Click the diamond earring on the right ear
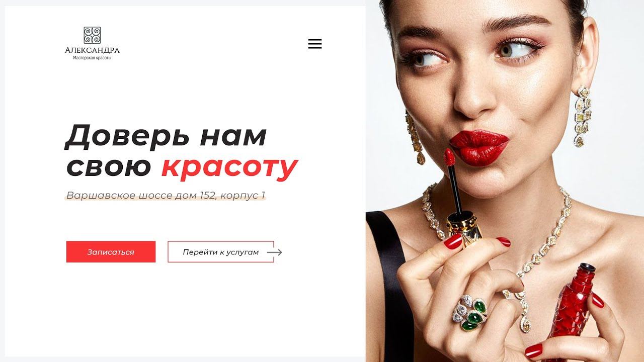 [583, 116]
